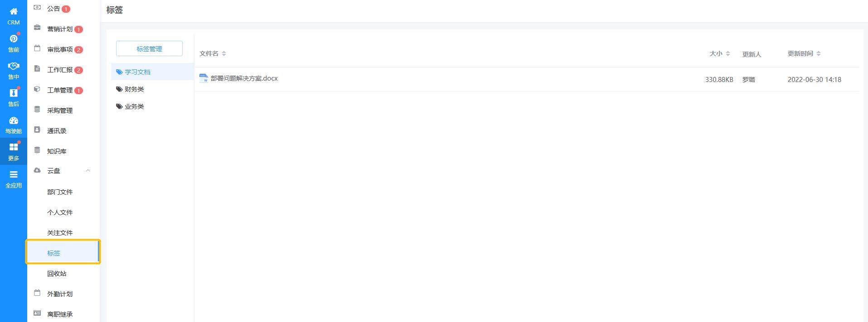Sort by 更新时间 column arrows
This screenshot has height=322, width=868.
(819, 53)
